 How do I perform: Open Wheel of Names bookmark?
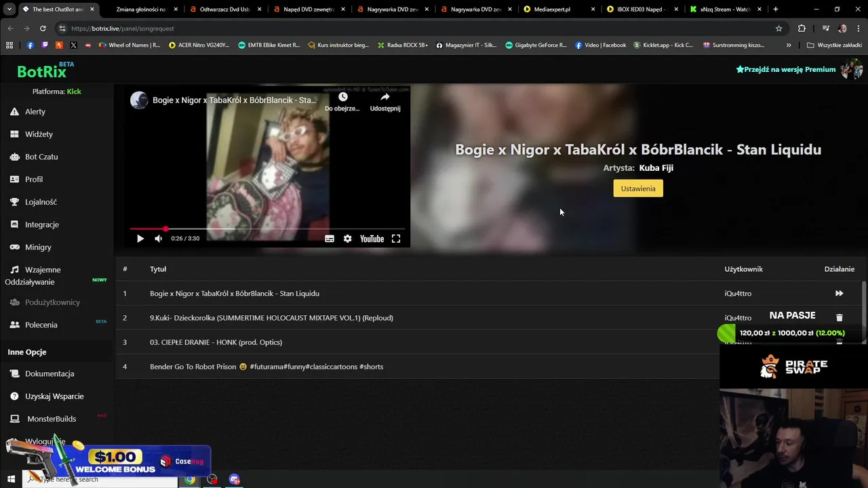point(130,45)
